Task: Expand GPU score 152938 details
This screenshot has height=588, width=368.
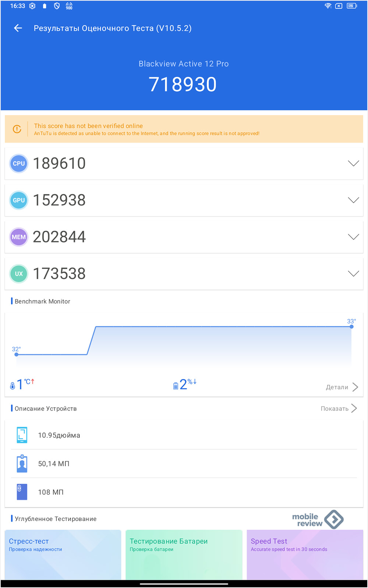Action: pyautogui.click(x=354, y=200)
